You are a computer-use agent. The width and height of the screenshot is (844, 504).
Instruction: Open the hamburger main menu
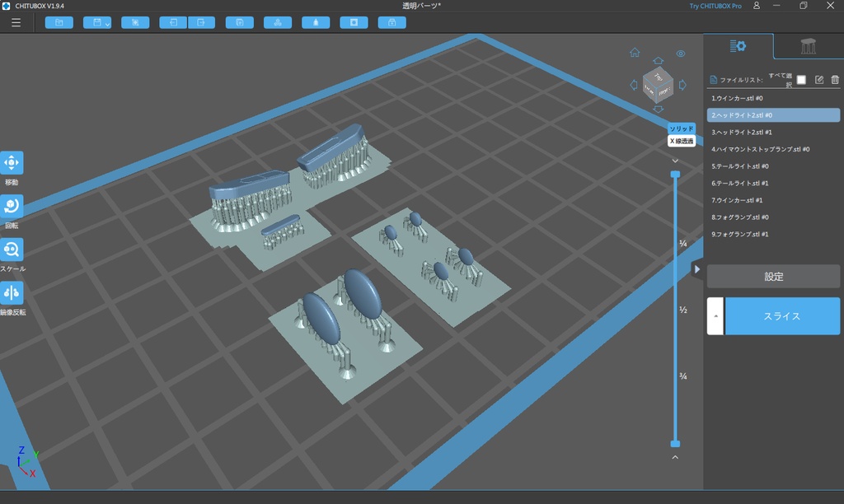pos(16,22)
